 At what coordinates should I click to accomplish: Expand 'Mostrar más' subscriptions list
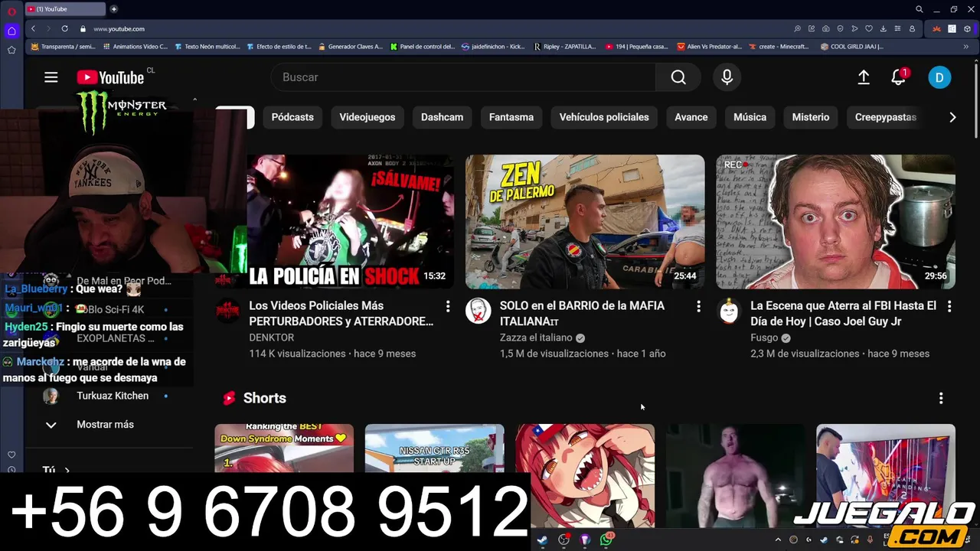point(105,425)
